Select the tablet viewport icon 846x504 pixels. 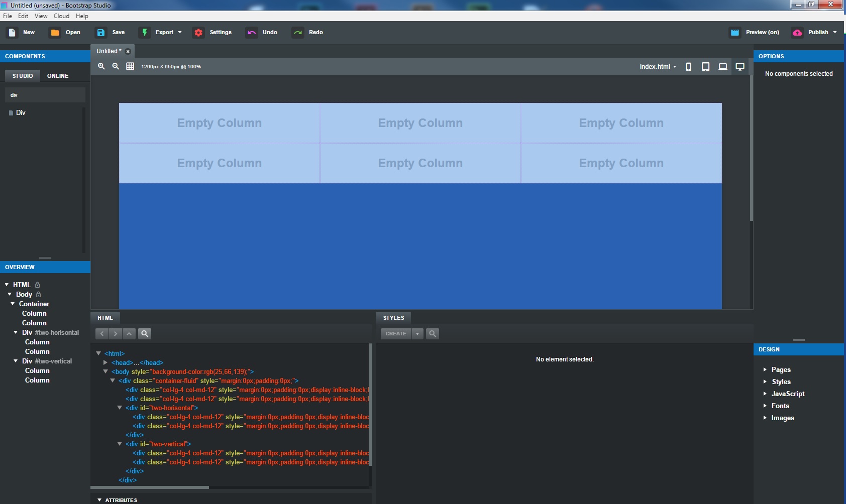[706, 67]
